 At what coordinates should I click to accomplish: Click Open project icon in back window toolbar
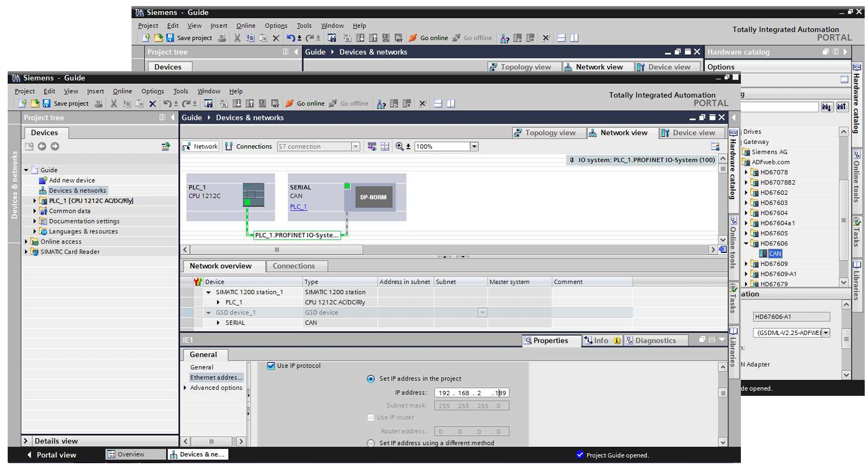click(x=158, y=38)
